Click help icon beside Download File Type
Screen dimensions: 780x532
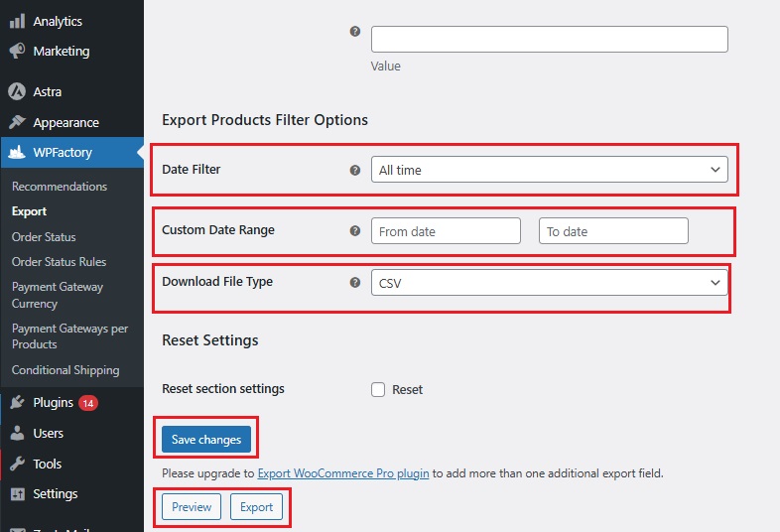[354, 282]
